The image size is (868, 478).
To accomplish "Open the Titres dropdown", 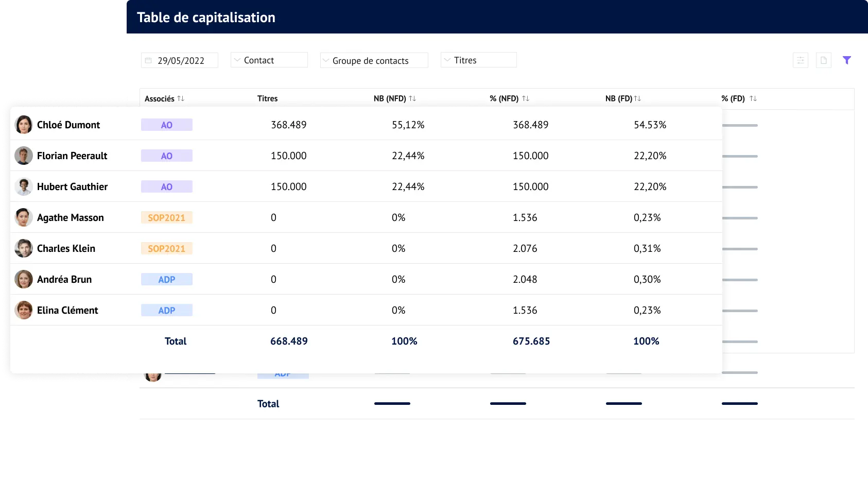I will [478, 60].
